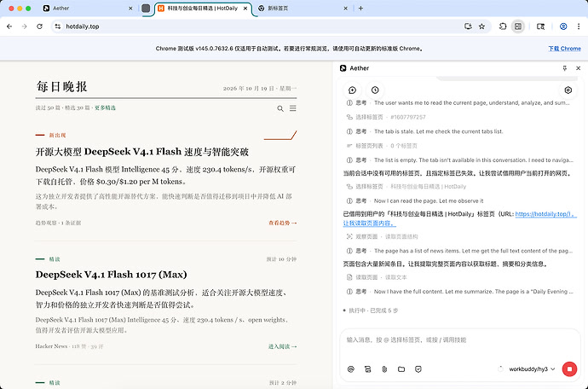Click the shield check icon in chat input
This screenshot has height=389, width=588.
(418, 369)
